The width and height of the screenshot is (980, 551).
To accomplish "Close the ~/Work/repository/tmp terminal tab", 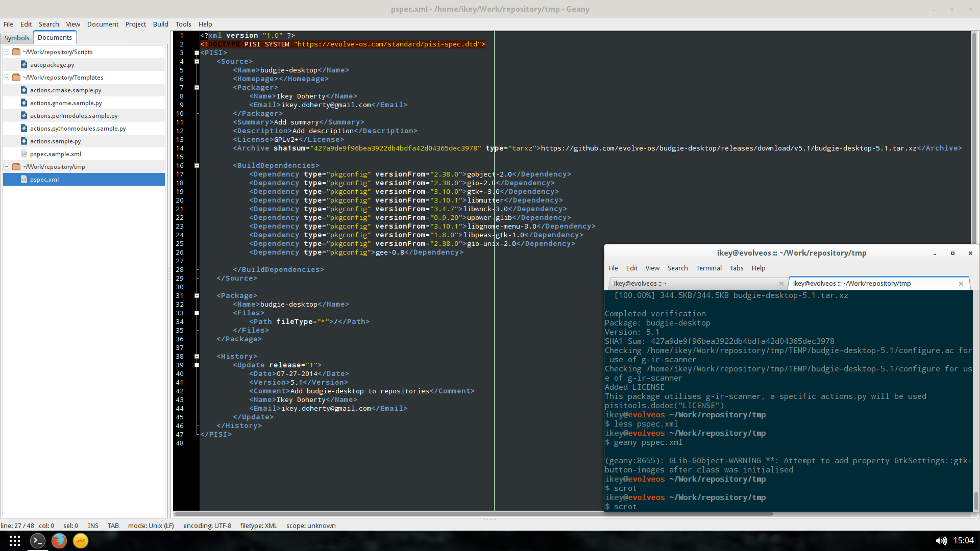I will [x=961, y=284].
